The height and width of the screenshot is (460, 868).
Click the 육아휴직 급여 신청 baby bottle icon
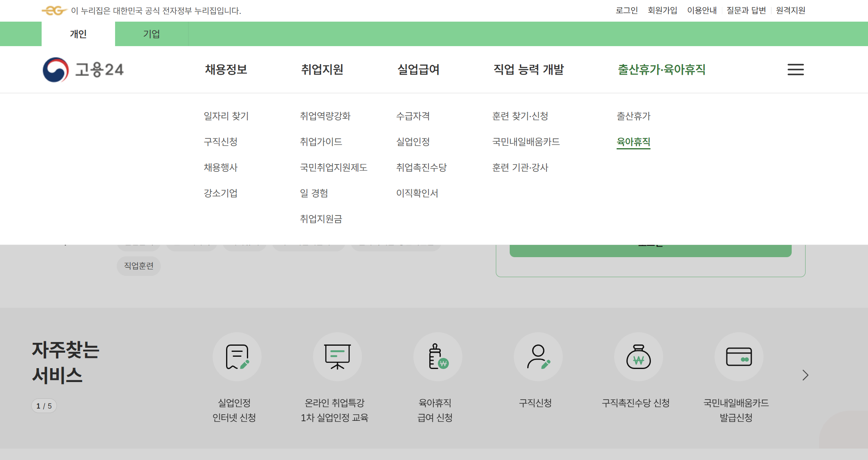[x=437, y=357]
